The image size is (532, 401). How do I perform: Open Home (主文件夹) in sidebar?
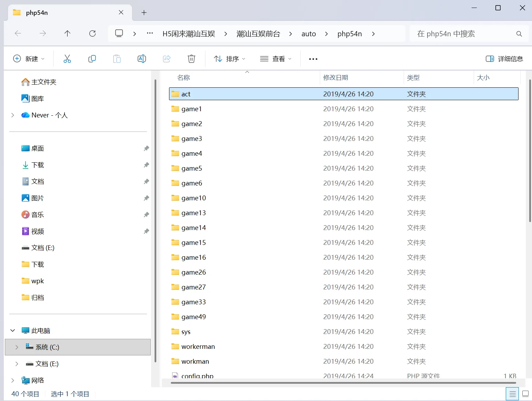[39, 82]
